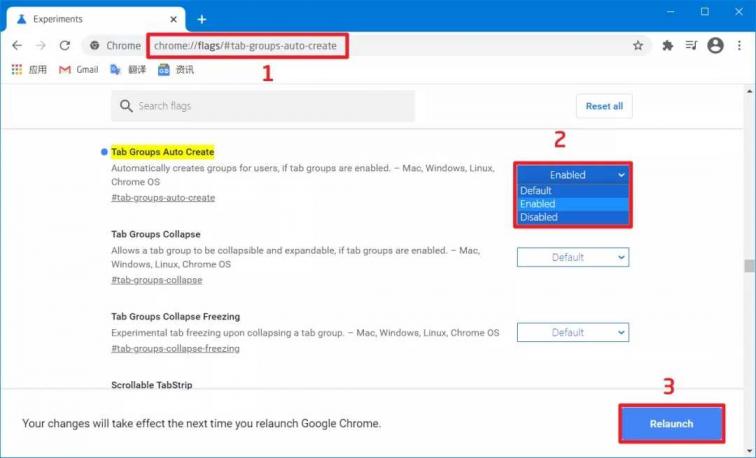
Task: Go back with the browser back arrow
Action: [x=17, y=45]
